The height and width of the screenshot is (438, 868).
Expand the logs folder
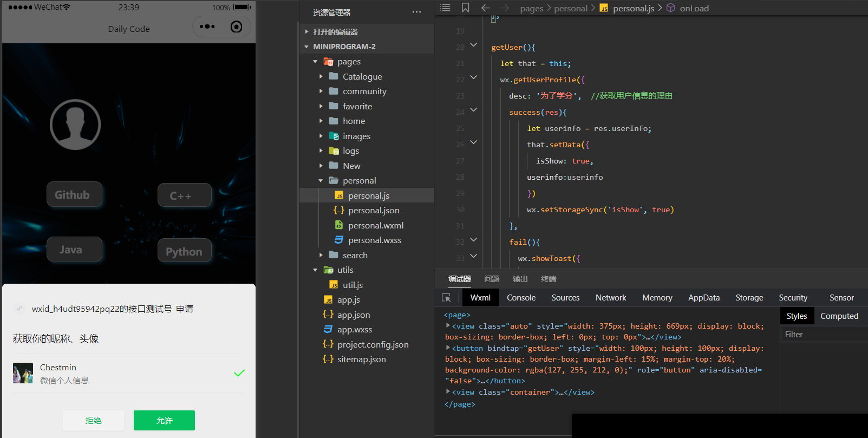[321, 151]
